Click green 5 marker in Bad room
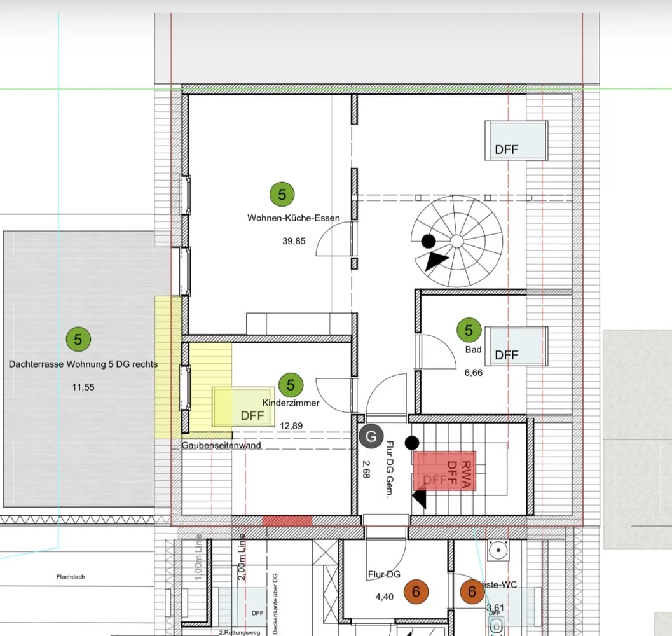Screen dimensions: 672x636 (469, 330)
